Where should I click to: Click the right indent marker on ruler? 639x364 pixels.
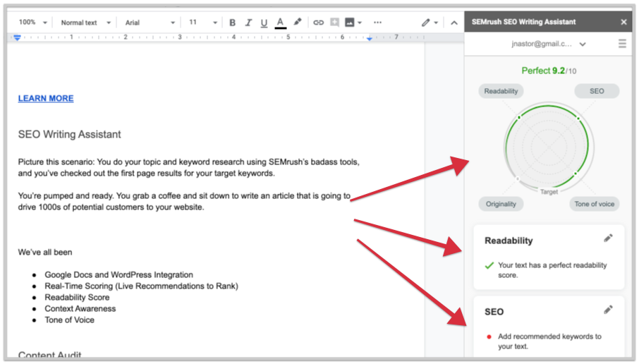tap(369, 38)
